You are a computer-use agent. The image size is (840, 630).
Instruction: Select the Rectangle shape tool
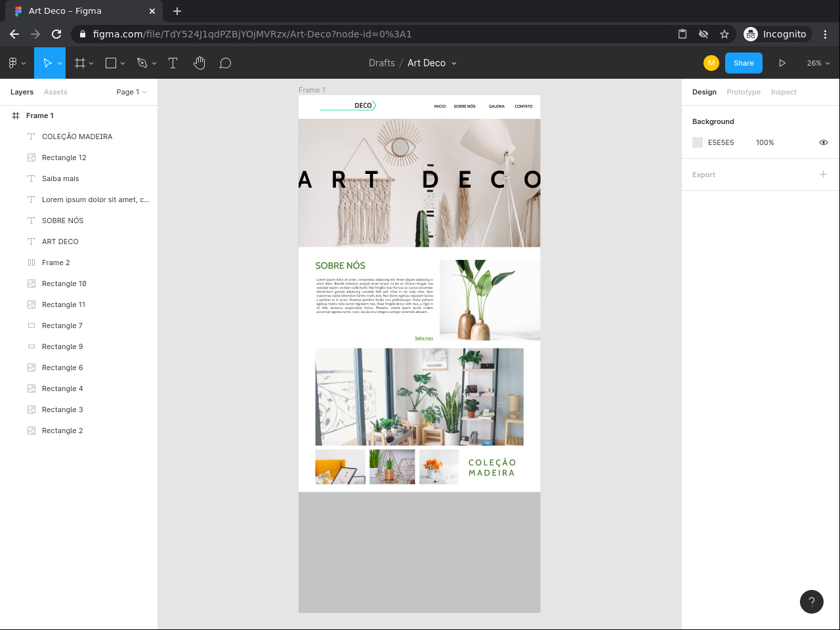pyautogui.click(x=111, y=63)
